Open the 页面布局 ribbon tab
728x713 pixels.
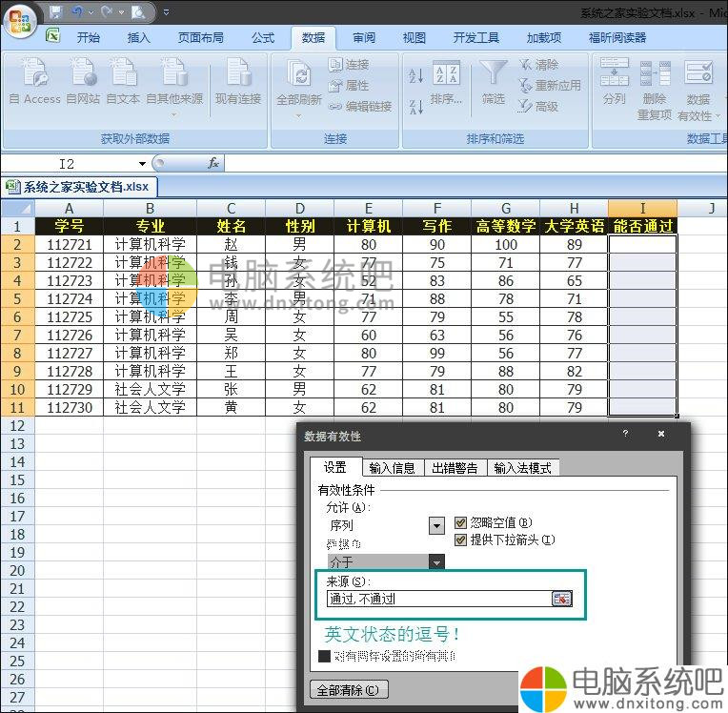[200, 38]
